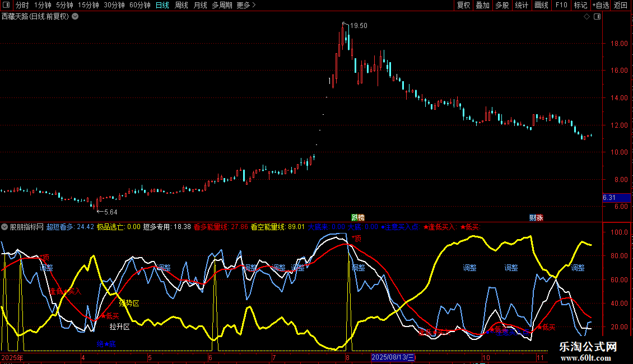Select the 1分钟 period tab

(43, 5)
